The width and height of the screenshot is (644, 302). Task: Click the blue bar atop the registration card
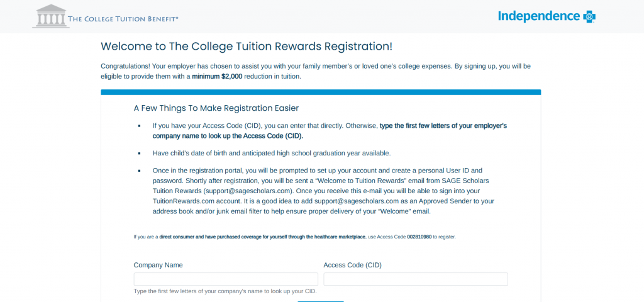click(321, 92)
